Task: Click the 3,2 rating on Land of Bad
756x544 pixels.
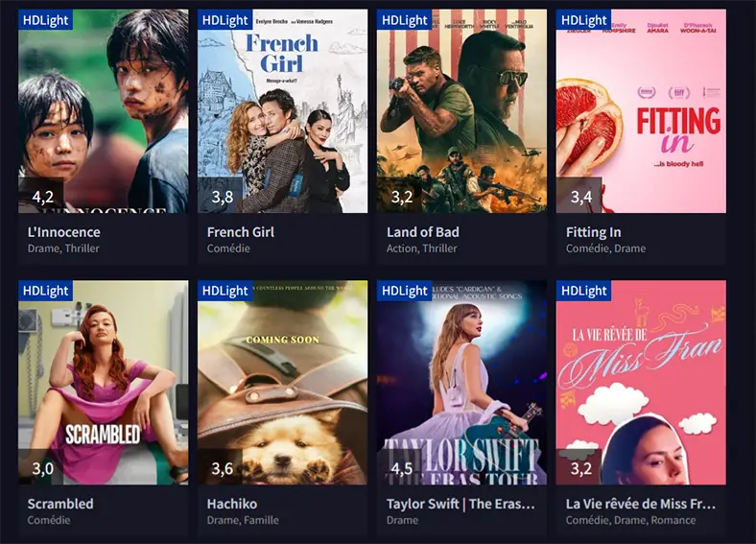Action: [x=401, y=197]
